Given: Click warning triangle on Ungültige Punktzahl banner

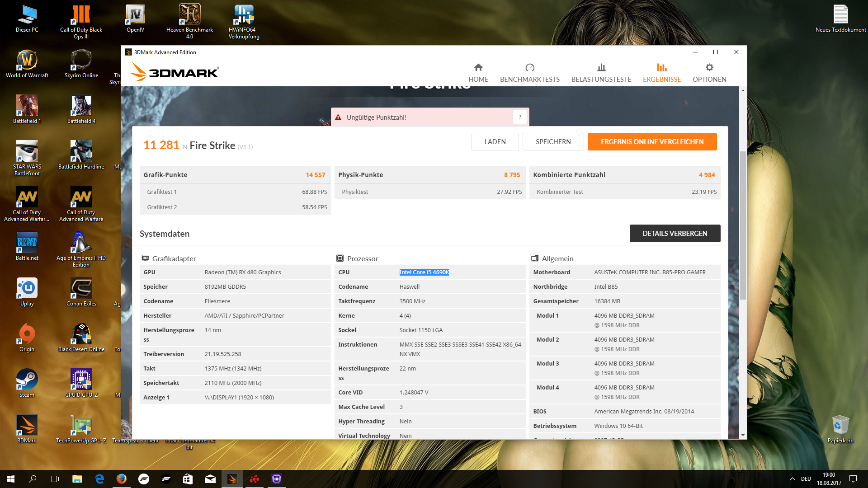Looking at the screenshot, I should click(338, 117).
